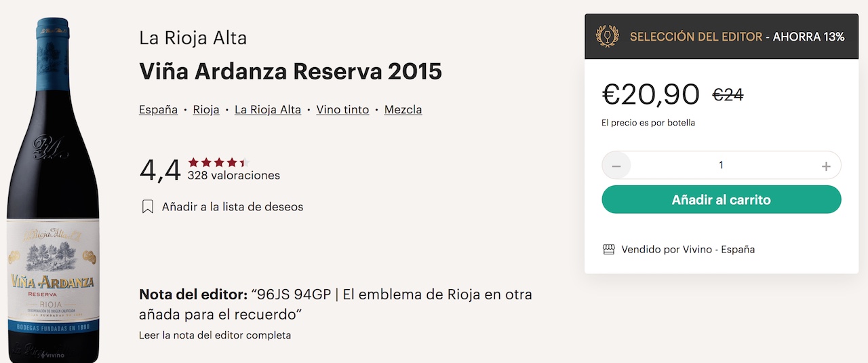Click the La Rioja Alta winery name above the title

pyautogui.click(x=193, y=38)
